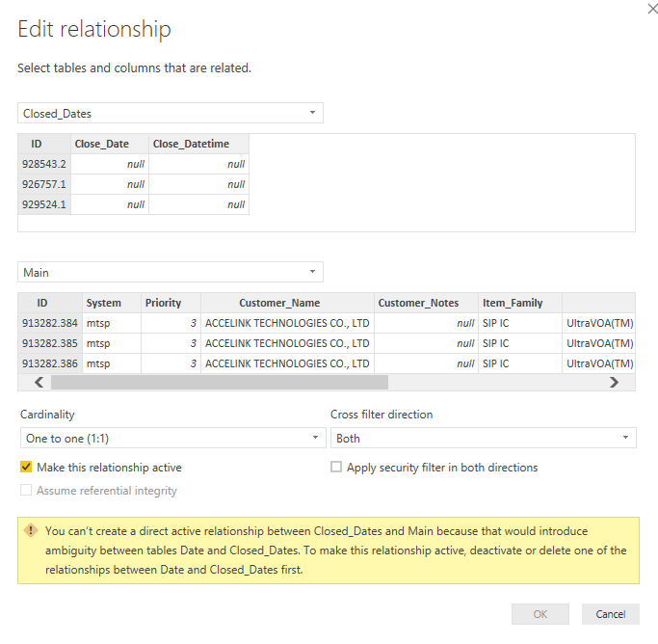Expand the Cardinality dropdown
Image resolution: width=658 pixels, height=644 pixels.
(172, 438)
